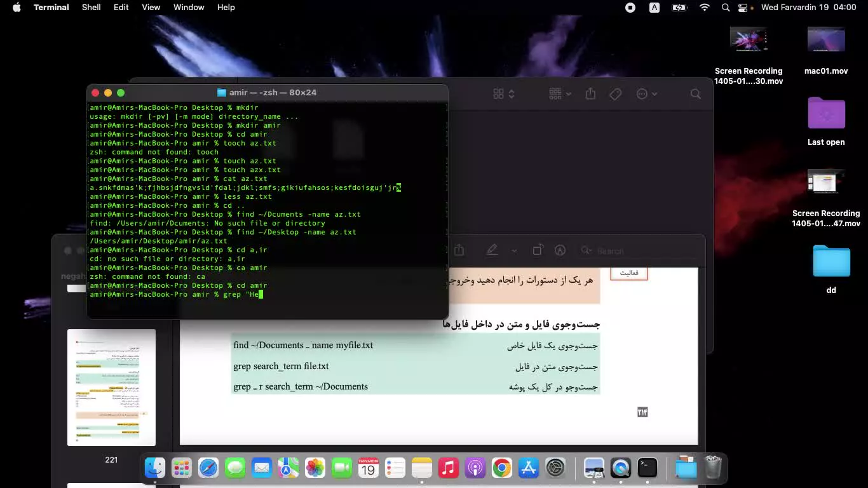Click 'find ~/Documents _ name myfile.txt' in PDF
The image size is (868, 488).
pyautogui.click(x=303, y=345)
